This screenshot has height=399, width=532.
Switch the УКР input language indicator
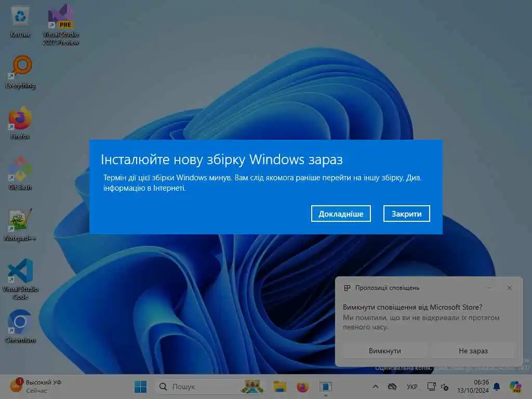coord(412,387)
